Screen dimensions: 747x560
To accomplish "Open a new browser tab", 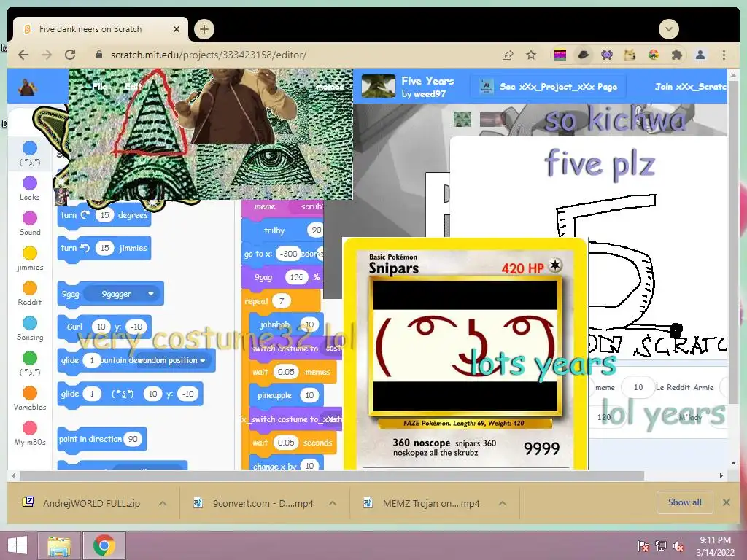I will 204,29.
